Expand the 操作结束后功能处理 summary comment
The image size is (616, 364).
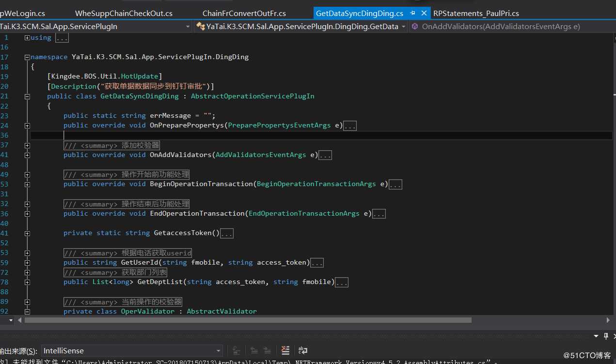(27, 204)
